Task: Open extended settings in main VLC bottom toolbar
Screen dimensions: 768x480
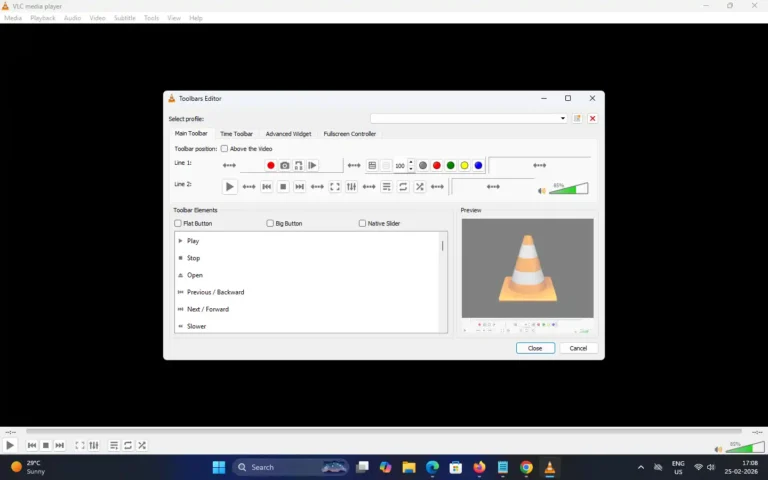Action: (94, 445)
